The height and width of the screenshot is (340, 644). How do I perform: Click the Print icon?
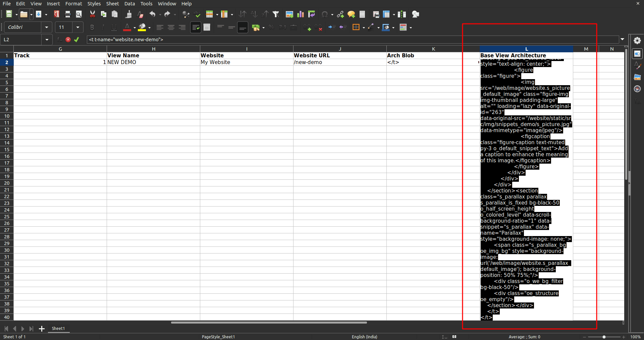[x=68, y=14]
